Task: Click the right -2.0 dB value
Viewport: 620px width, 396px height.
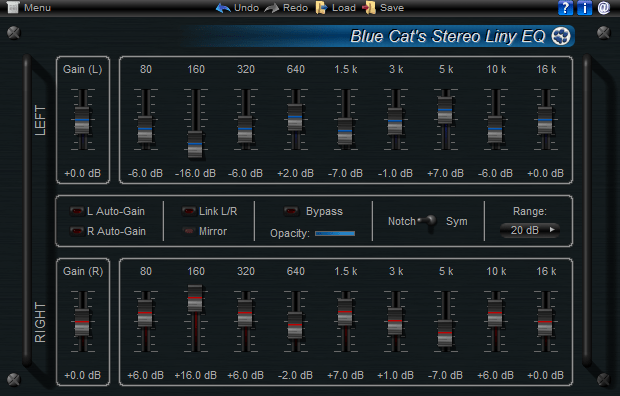Action: pyautogui.click(x=295, y=375)
